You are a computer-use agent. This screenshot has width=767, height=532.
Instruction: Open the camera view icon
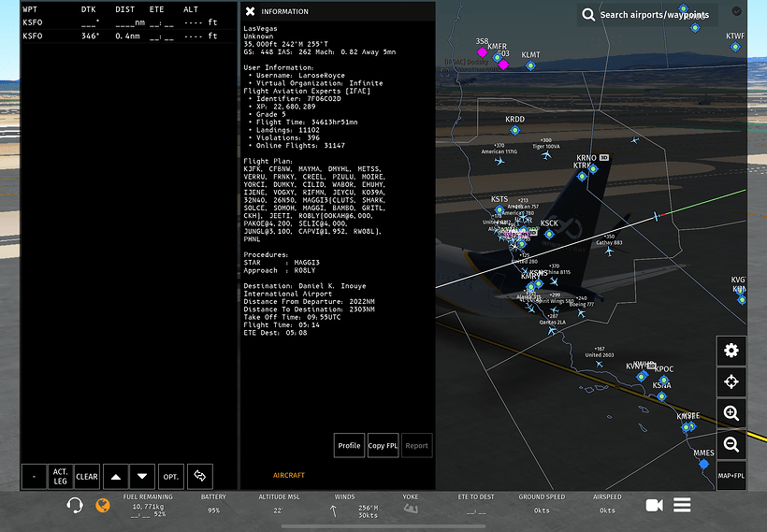(x=654, y=505)
